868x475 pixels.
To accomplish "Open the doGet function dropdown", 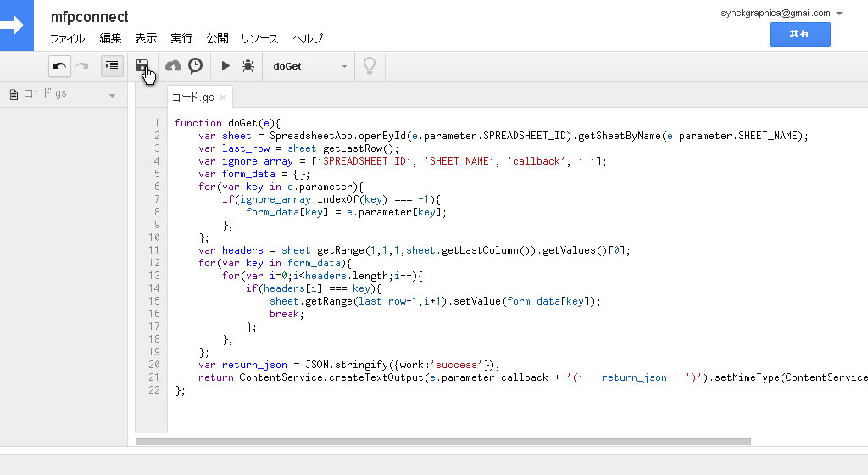I will coord(309,66).
